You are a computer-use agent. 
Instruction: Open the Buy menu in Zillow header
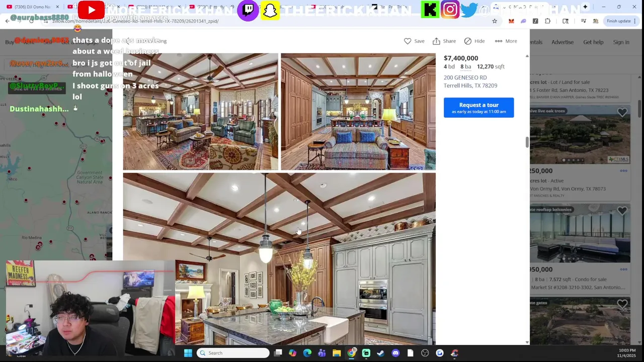point(10,42)
